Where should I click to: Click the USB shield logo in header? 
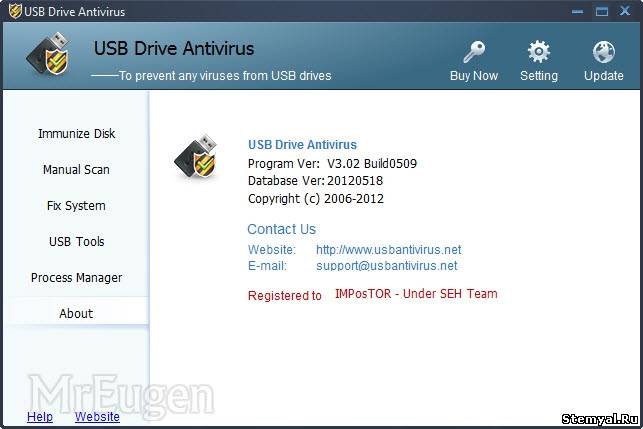49,55
